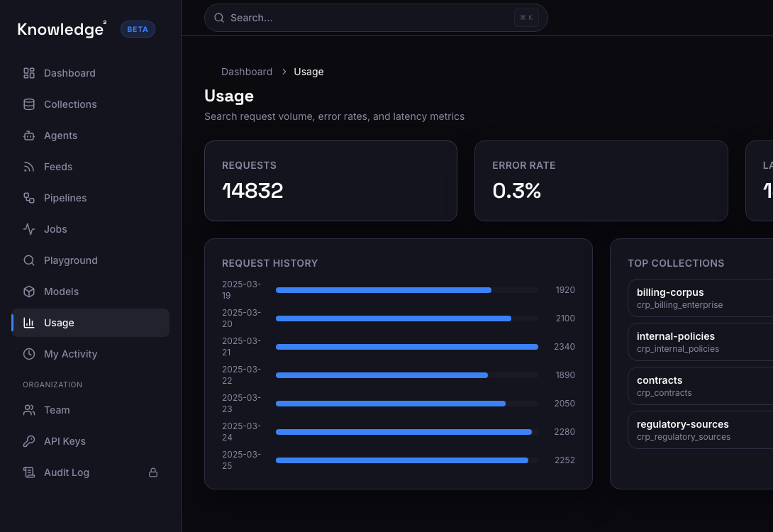This screenshot has height=532, width=773.
Task: Open Models via its package icon
Action: click(x=28, y=292)
